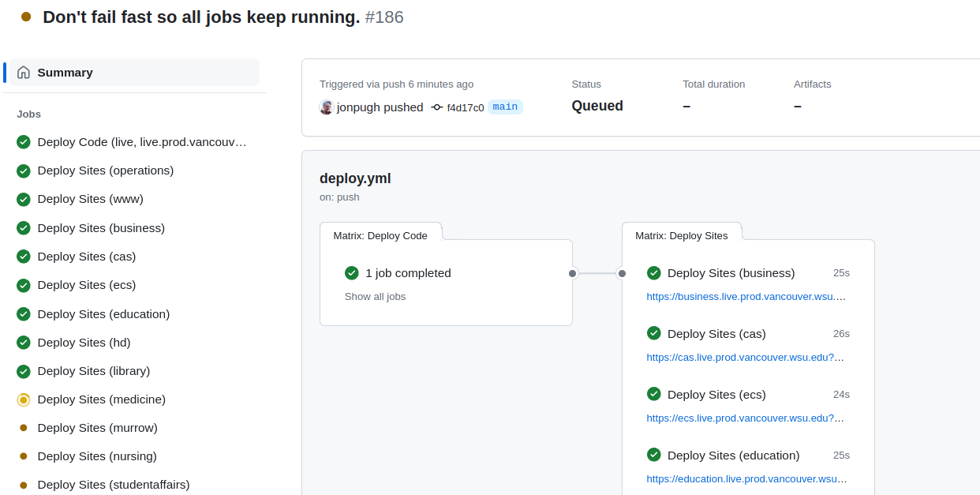Open the f4d17c0 commit link
This screenshot has width=980, height=495.
point(465,107)
